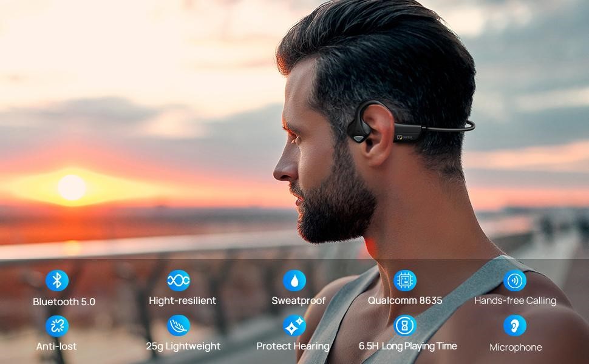The width and height of the screenshot is (589, 364).
Task: Click the Hight-resilient wave icon
Action: point(179,280)
